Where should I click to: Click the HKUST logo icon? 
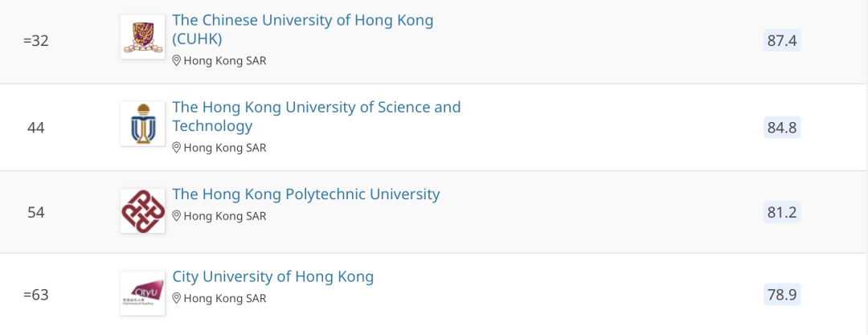click(x=142, y=125)
